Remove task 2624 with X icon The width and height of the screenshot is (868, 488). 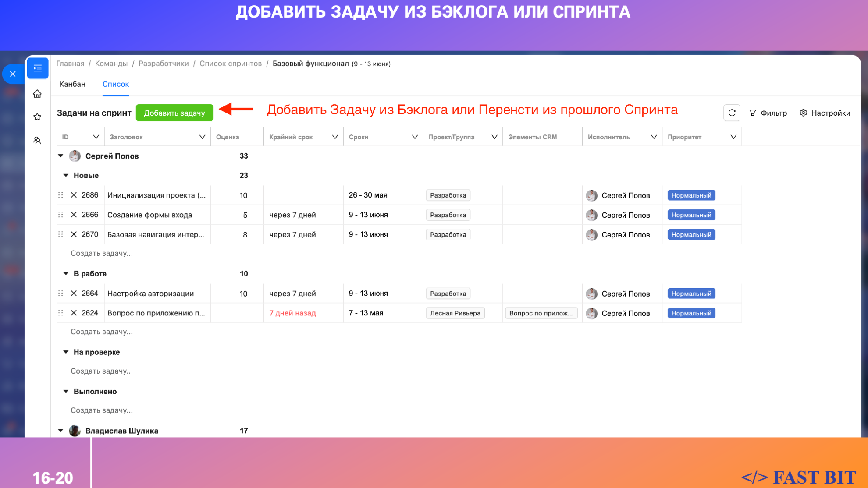pyautogui.click(x=74, y=313)
